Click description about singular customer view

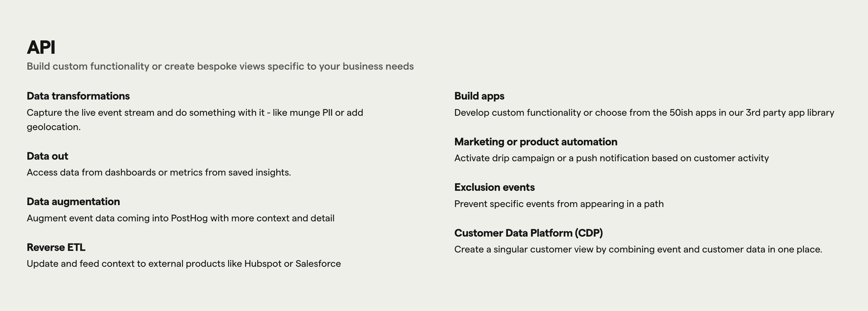[638, 249]
